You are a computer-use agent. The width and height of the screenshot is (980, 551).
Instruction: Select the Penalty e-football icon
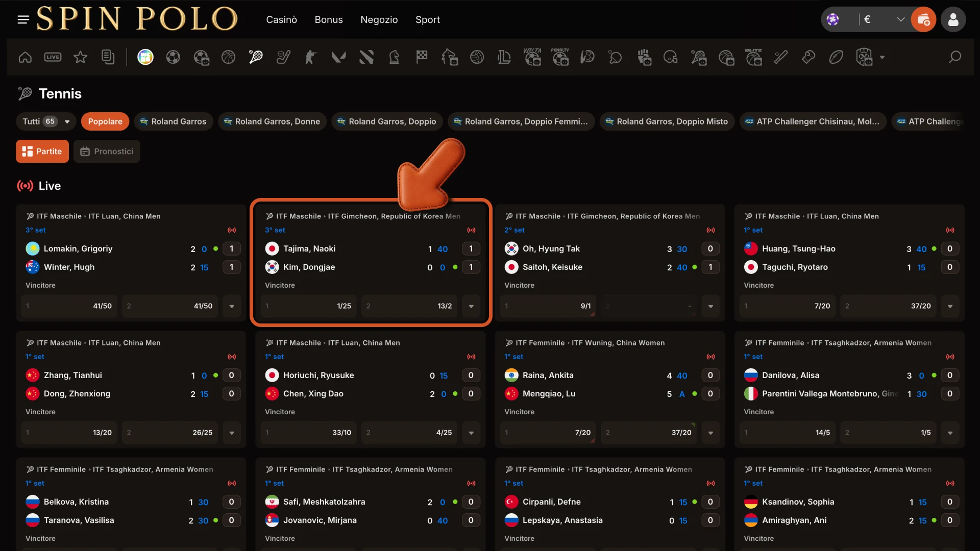[x=560, y=57]
